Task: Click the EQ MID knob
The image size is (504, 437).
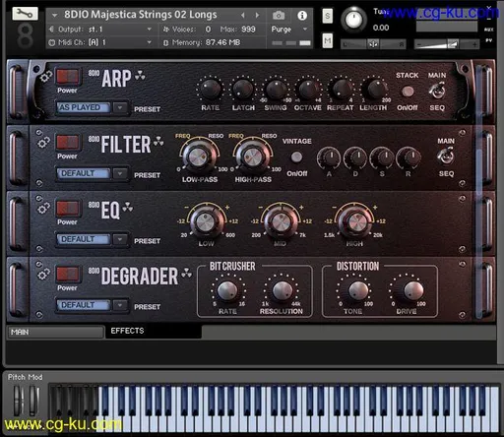Action: click(281, 221)
